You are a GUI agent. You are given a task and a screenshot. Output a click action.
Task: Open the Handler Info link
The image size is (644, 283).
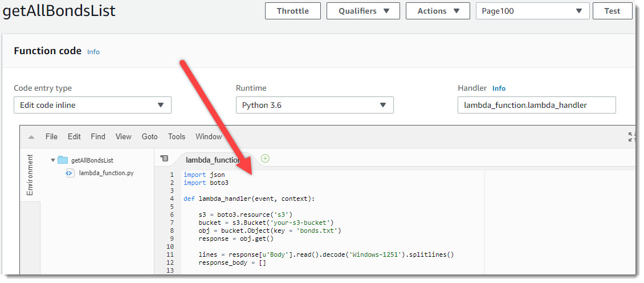(x=499, y=88)
